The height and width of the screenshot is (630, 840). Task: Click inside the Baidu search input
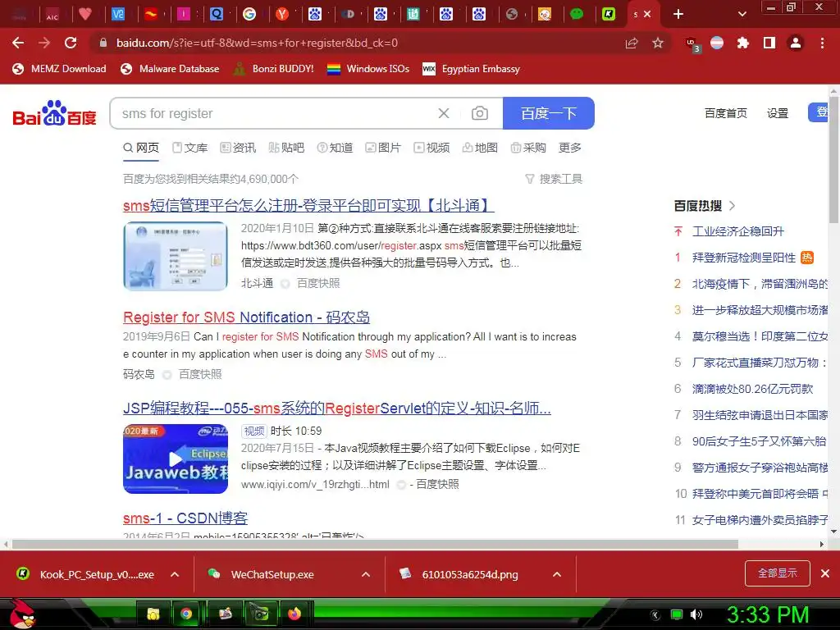point(273,113)
